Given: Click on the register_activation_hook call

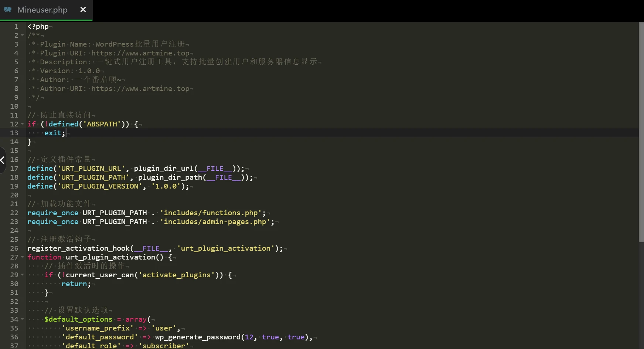Looking at the screenshot, I should point(78,248).
